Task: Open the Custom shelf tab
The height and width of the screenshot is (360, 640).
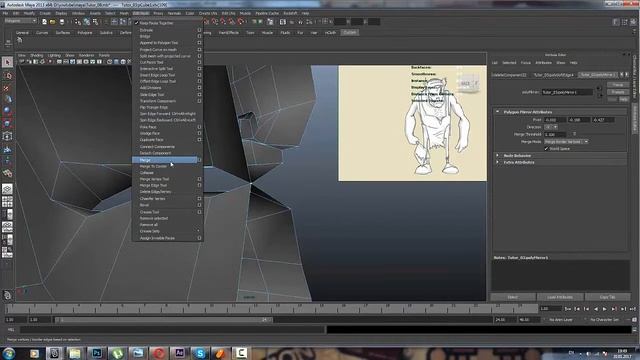Action: click(350, 32)
